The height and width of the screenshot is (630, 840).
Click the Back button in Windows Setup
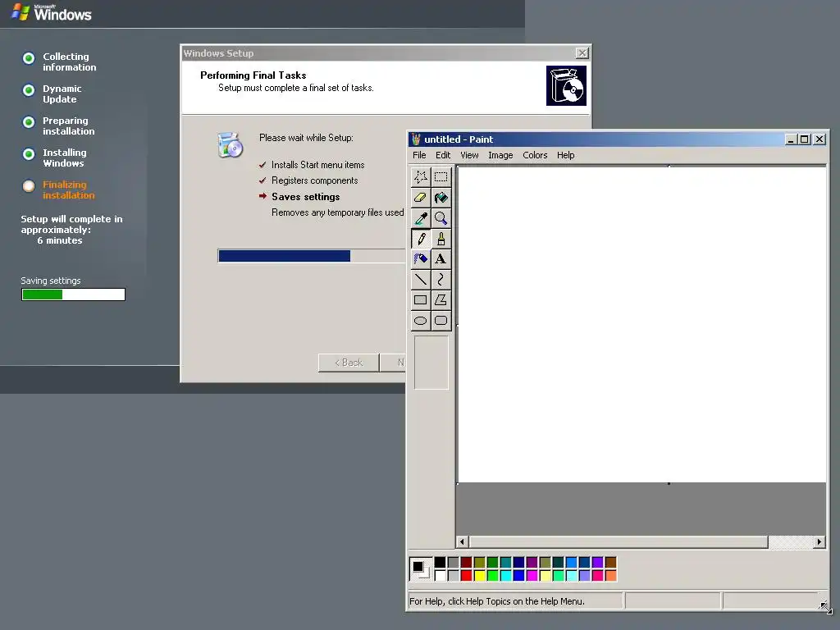[349, 363]
